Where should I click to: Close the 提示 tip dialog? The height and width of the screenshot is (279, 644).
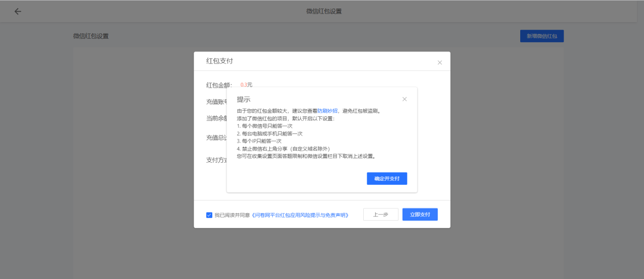point(405,99)
